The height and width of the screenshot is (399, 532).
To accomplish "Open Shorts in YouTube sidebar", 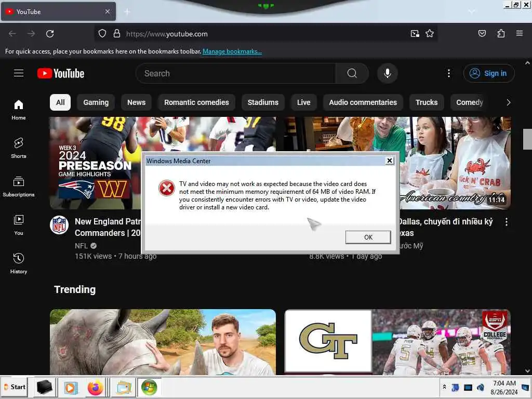I will [x=19, y=148].
